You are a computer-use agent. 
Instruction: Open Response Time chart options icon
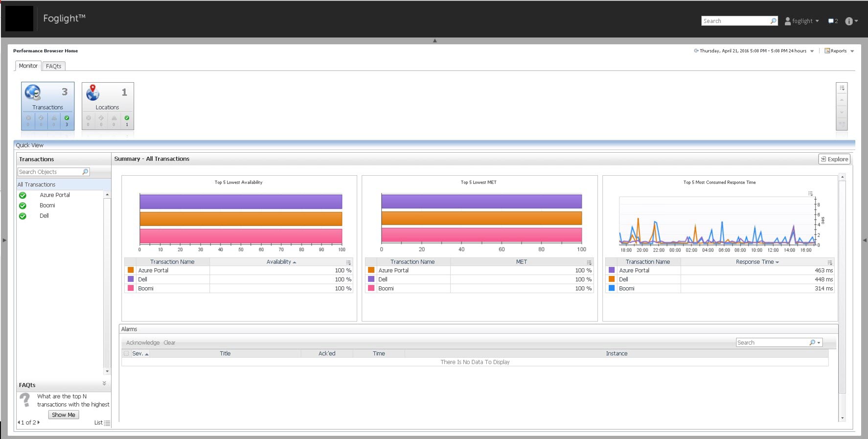coord(810,194)
